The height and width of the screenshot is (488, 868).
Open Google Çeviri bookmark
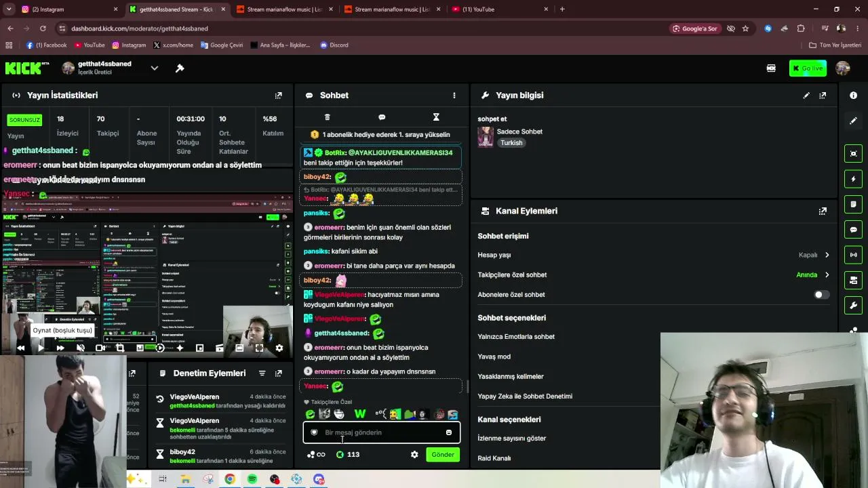(x=221, y=45)
